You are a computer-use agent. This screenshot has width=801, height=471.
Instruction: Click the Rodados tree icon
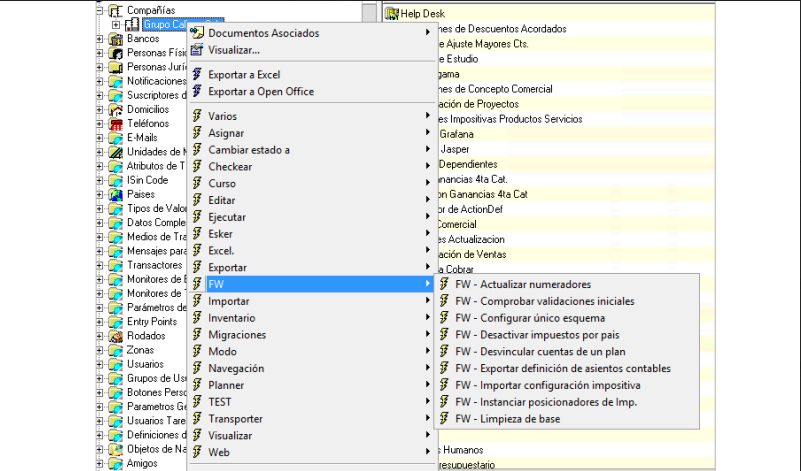pyautogui.click(x=116, y=336)
